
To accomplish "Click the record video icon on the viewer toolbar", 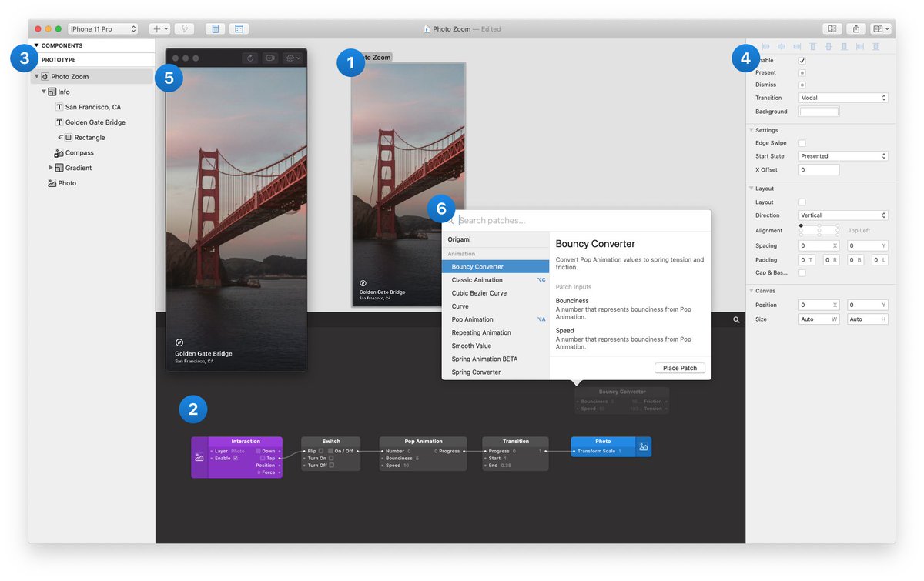I will tap(272, 57).
